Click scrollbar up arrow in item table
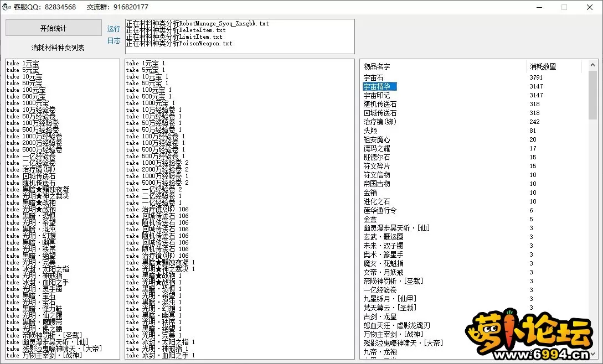Image resolution: width=603 pixels, height=364 pixels. [592, 65]
